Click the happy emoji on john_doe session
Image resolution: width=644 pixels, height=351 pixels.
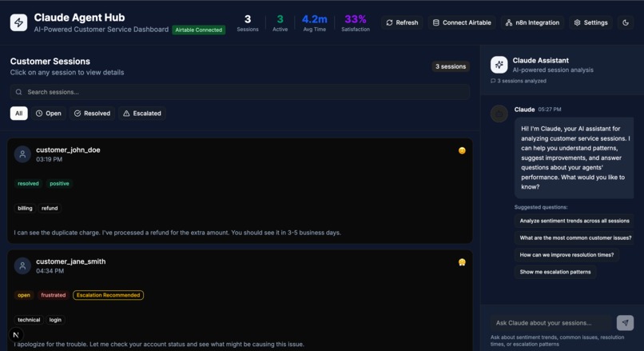coord(462,150)
